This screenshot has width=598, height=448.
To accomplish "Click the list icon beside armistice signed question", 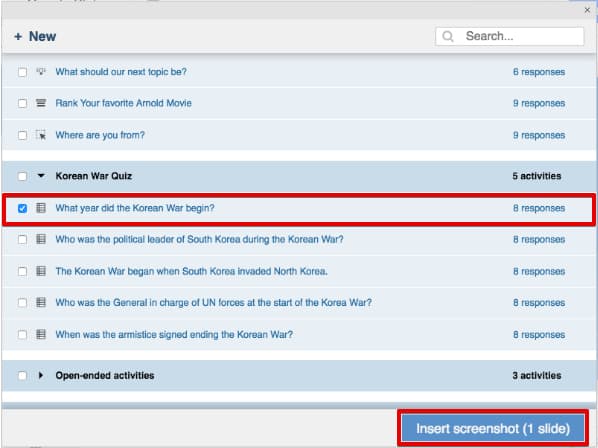I will tap(41, 334).
